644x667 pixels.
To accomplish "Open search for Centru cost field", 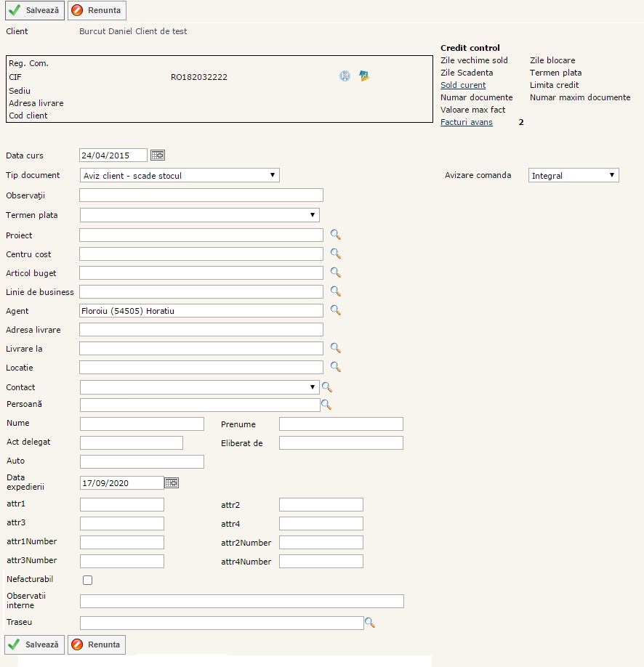I will 335,254.
